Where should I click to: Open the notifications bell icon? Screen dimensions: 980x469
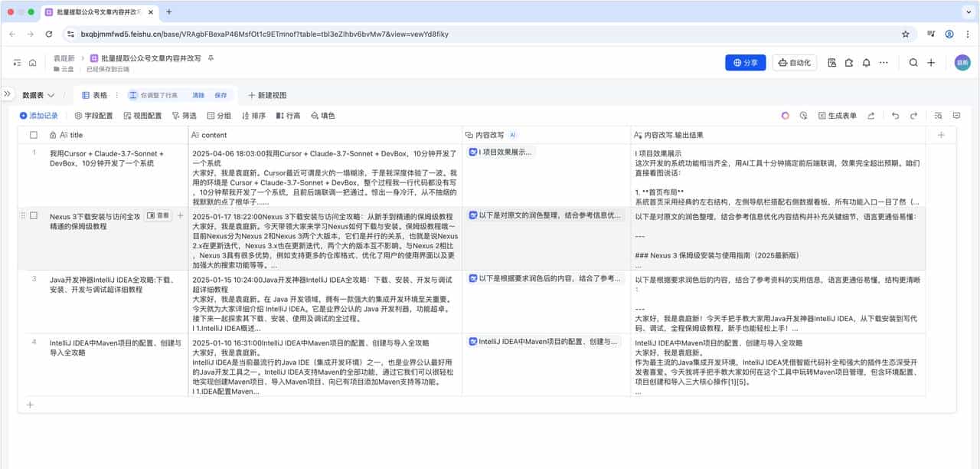(x=866, y=62)
